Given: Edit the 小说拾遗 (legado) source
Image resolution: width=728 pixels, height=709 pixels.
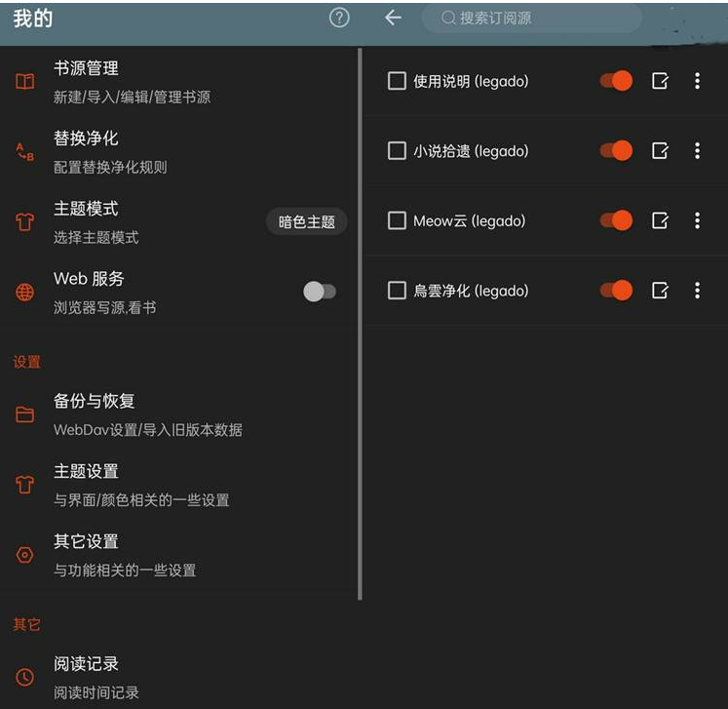Looking at the screenshot, I should (x=660, y=150).
